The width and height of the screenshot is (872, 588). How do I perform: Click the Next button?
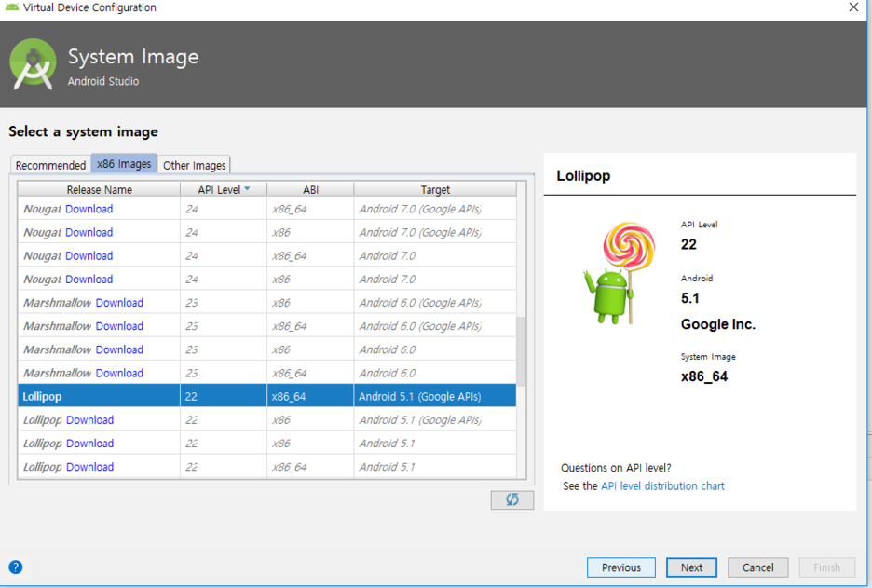point(691,567)
